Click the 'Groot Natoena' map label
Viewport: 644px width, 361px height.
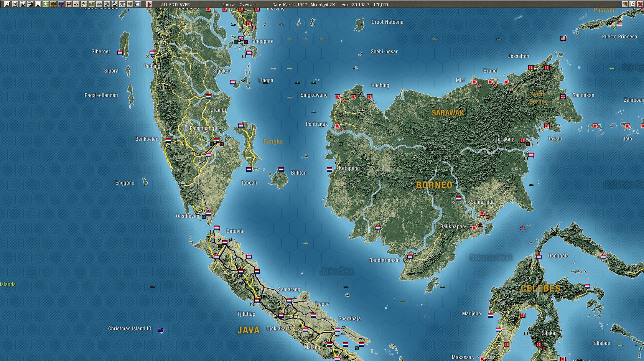pos(387,22)
